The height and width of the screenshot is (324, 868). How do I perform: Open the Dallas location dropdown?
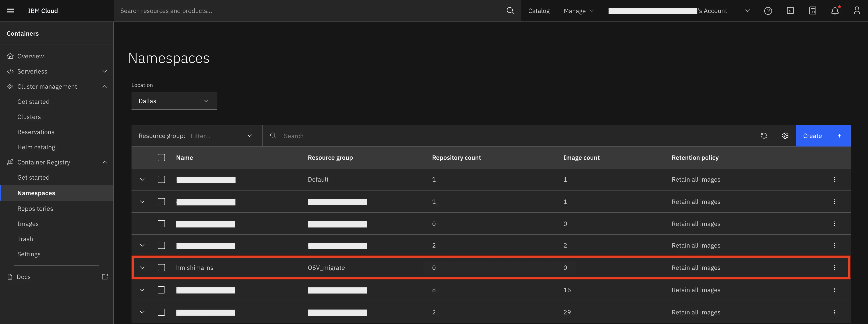(174, 101)
